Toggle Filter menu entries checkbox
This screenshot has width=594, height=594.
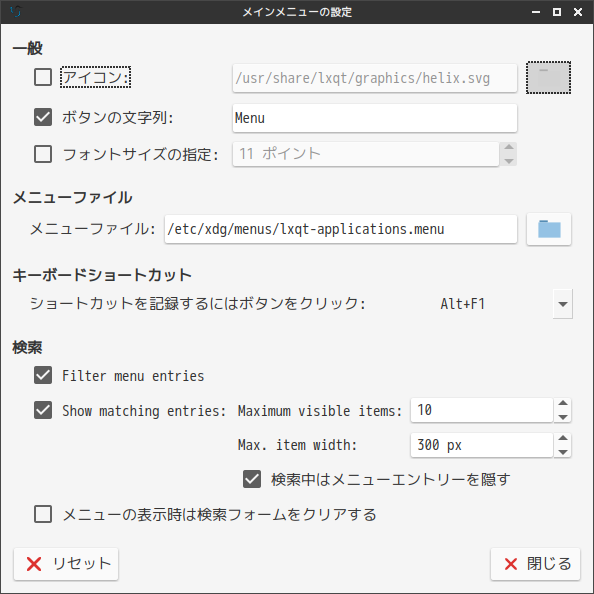pyautogui.click(x=43, y=375)
